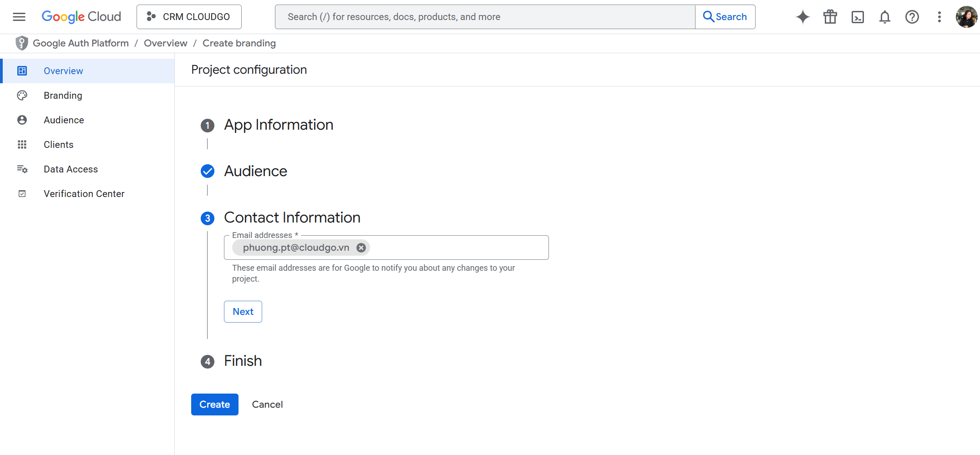The width and height of the screenshot is (980, 455).
Task: Remove phuong.pt@cloudgo.vn email chip
Action: (x=361, y=248)
